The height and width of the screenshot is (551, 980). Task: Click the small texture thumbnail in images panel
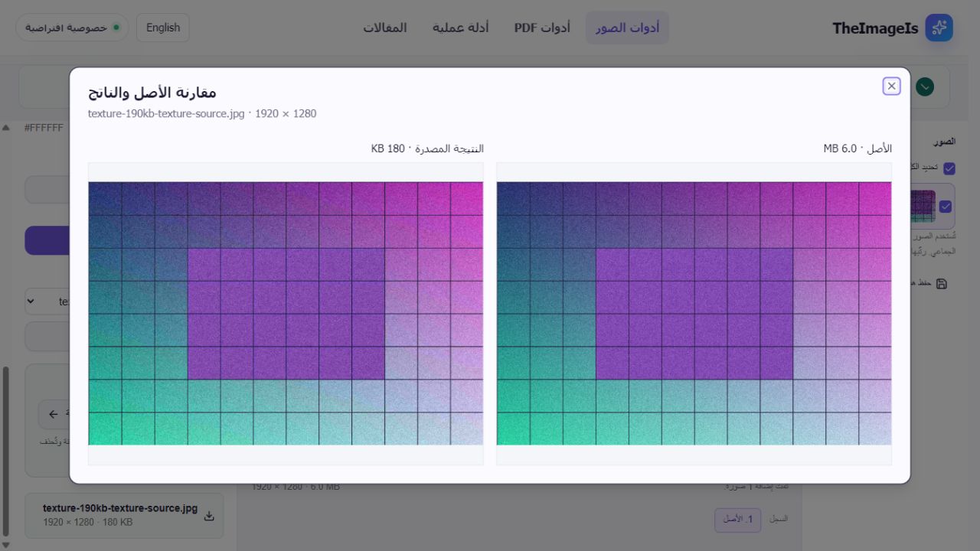(x=923, y=206)
